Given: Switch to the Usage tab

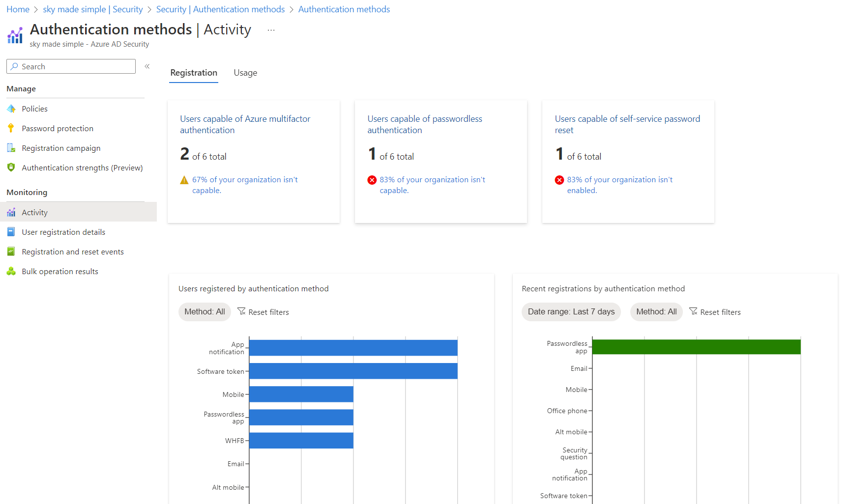Looking at the screenshot, I should (x=245, y=72).
